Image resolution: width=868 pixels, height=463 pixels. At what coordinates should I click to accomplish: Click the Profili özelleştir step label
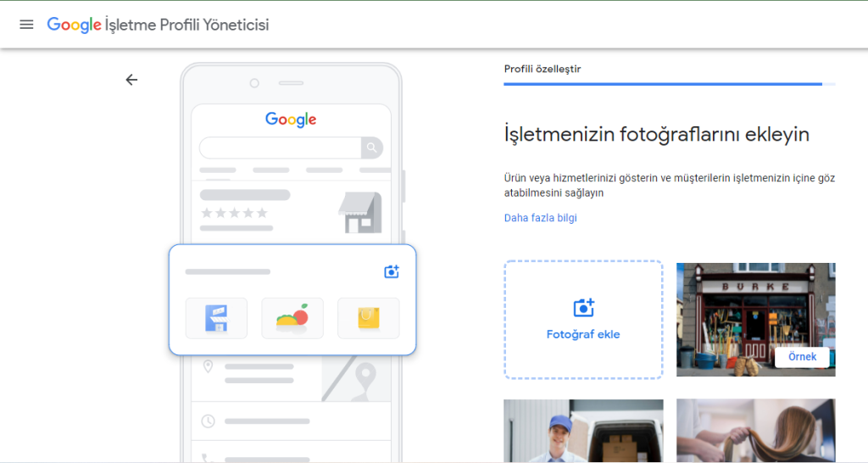[x=542, y=70]
